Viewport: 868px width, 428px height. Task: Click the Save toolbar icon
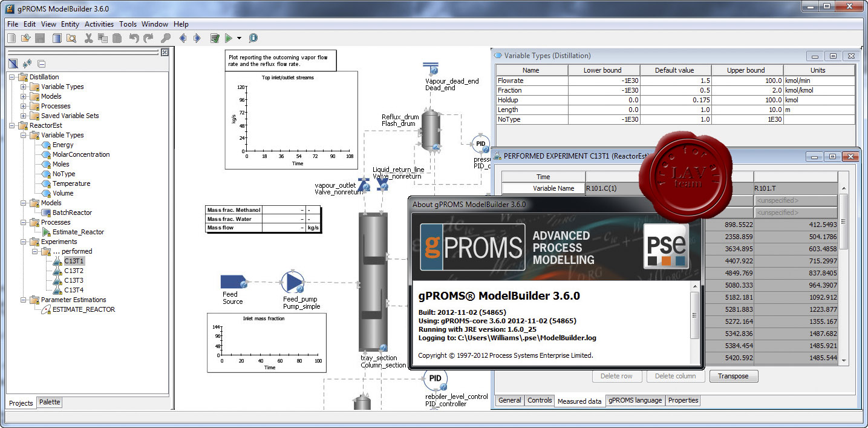40,38
